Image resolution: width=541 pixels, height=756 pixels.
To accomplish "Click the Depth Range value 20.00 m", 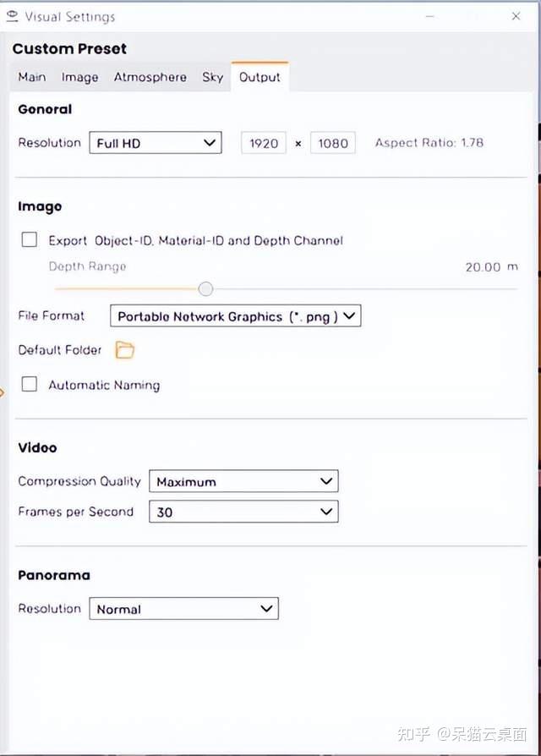I will tap(491, 266).
